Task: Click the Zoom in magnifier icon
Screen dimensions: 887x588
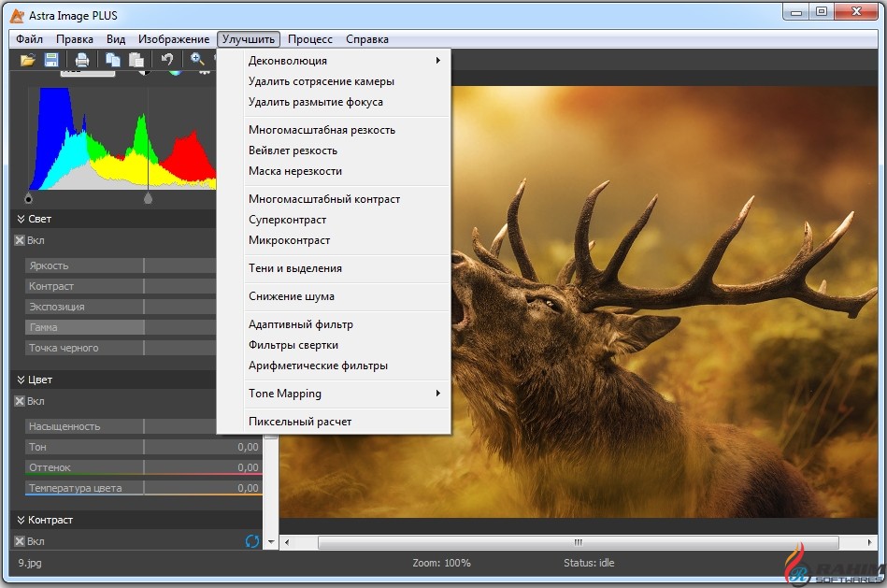Action: (197, 60)
